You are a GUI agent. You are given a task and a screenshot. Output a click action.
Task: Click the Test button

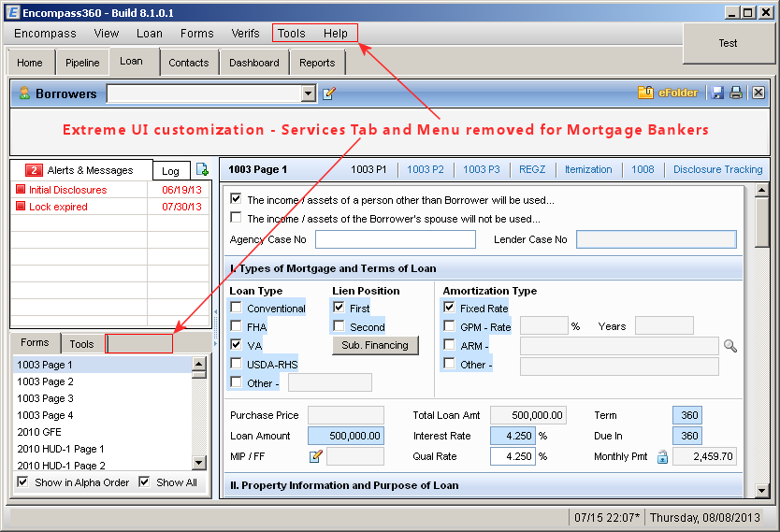[x=728, y=43]
